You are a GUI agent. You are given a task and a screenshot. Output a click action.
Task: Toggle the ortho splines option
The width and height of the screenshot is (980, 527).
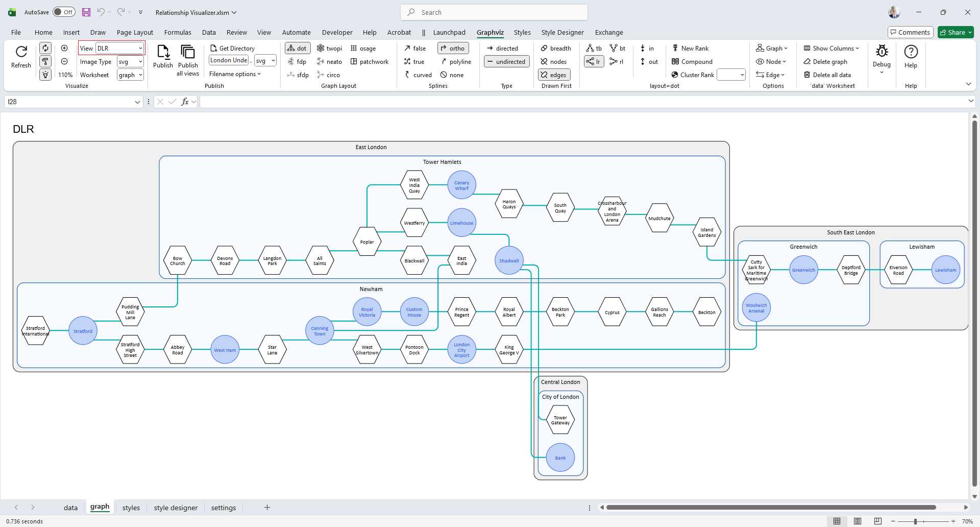coord(452,49)
